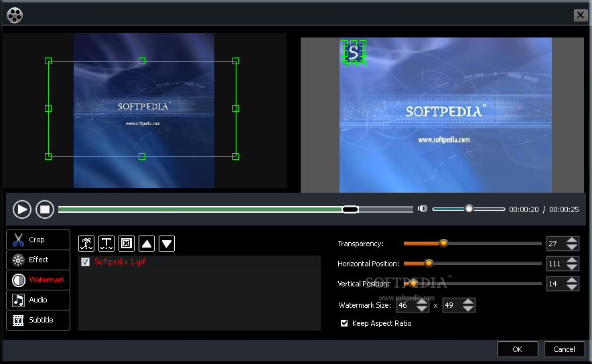
Task: Increase watermark height with up arrow
Action: (x=468, y=301)
